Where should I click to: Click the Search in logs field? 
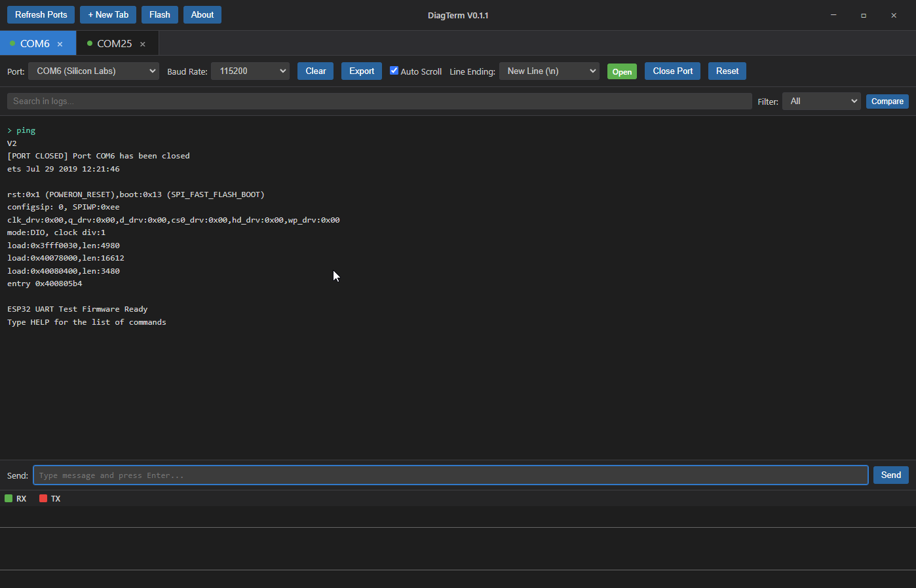(379, 101)
